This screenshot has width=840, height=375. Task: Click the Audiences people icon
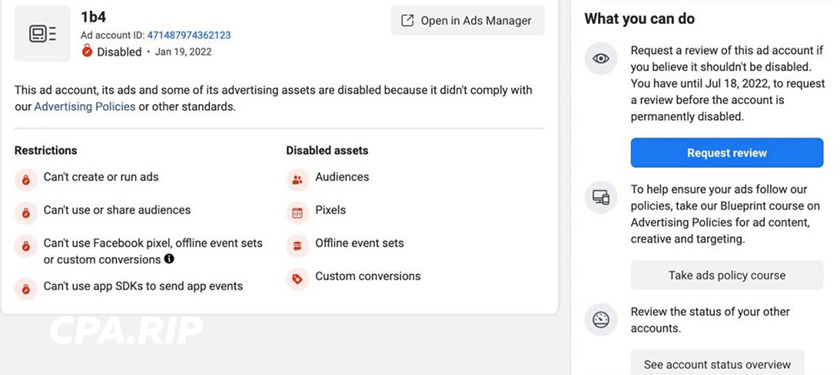(297, 179)
